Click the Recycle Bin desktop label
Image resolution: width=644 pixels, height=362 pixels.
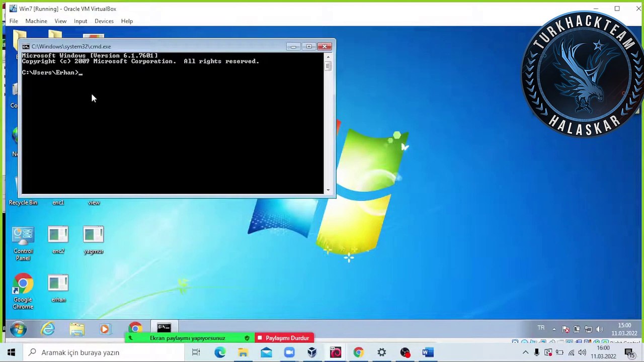[x=23, y=203]
